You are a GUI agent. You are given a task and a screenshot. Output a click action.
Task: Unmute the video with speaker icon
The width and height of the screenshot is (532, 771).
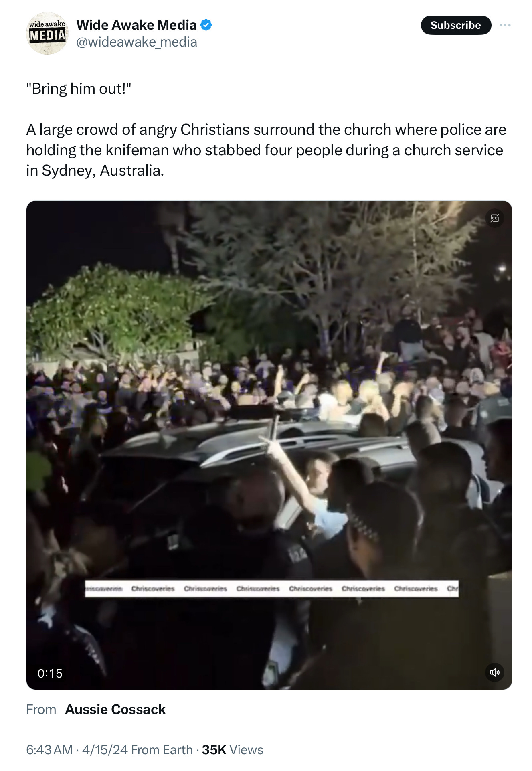[x=495, y=672]
